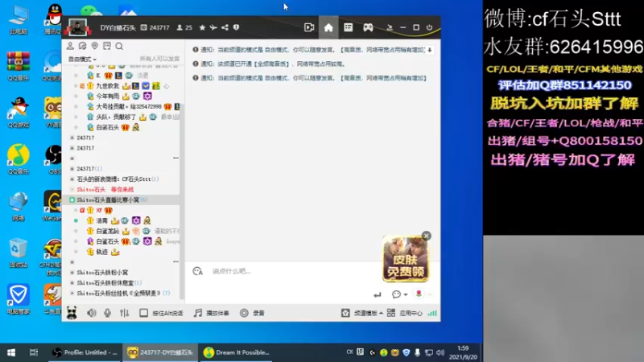Open font and emoji chat icon
This screenshot has height=362, width=644.
click(197, 271)
